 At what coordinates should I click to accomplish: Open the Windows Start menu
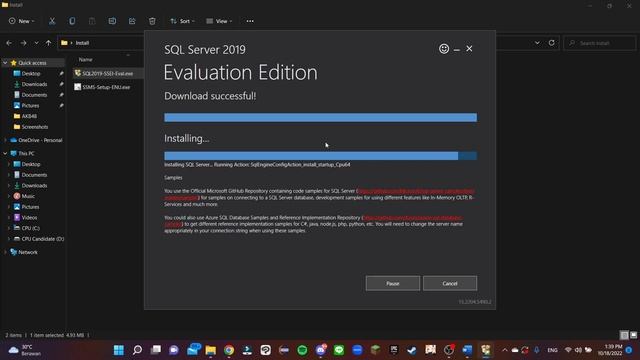click(x=119, y=350)
